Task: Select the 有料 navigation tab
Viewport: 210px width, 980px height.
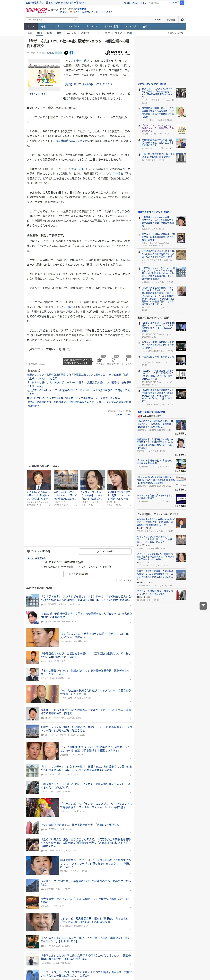Action: [x=145, y=27]
